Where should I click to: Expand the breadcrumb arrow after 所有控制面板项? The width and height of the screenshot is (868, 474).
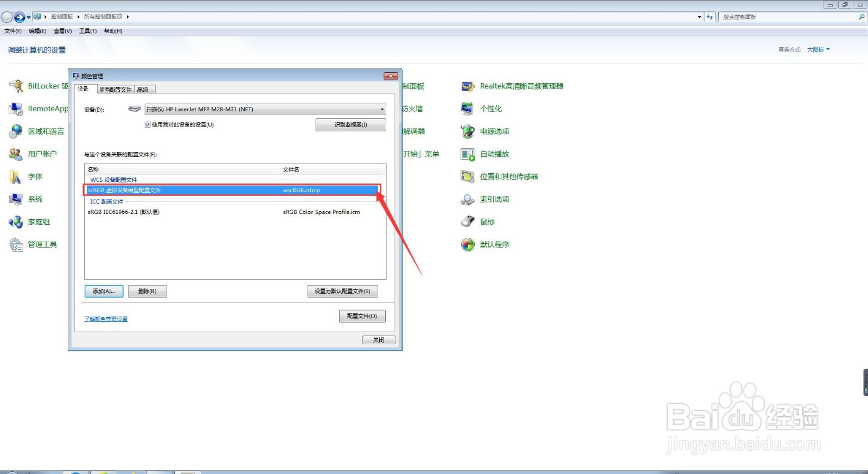127,17
